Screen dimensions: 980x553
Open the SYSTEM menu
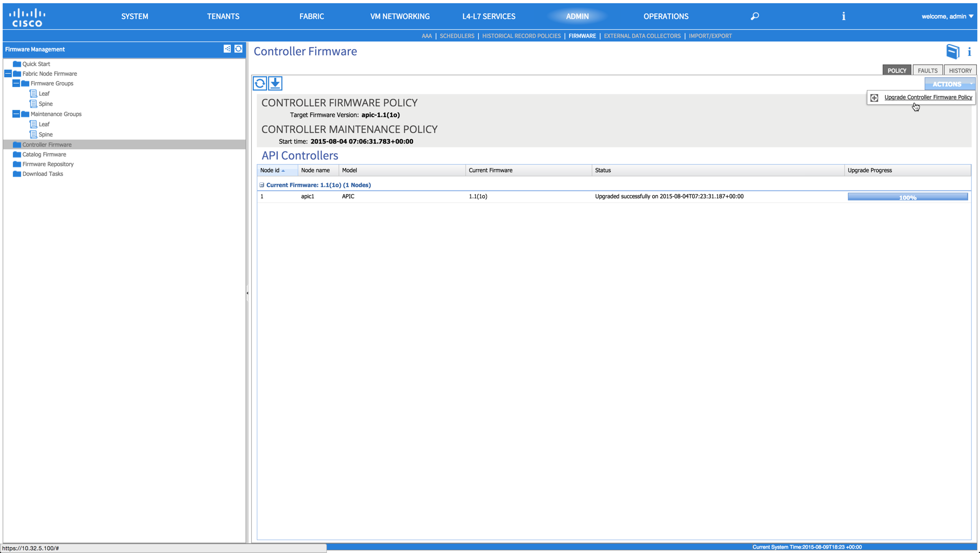[135, 16]
